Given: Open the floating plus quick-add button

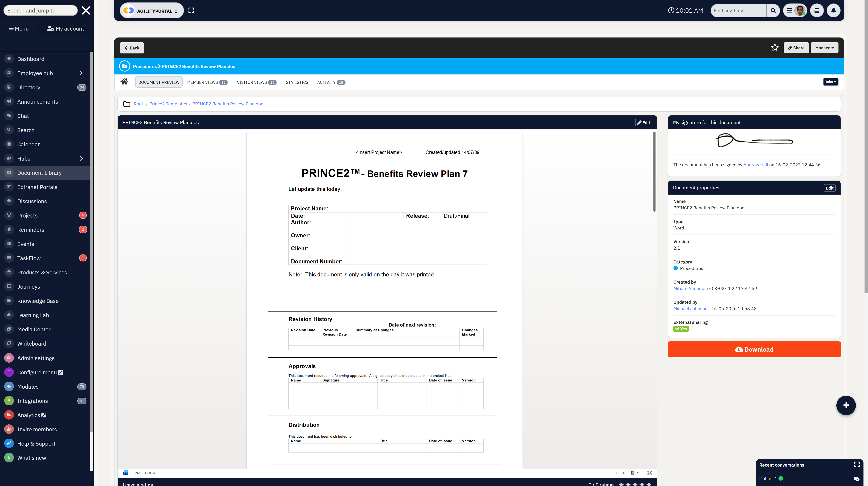Looking at the screenshot, I should click(846, 405).
